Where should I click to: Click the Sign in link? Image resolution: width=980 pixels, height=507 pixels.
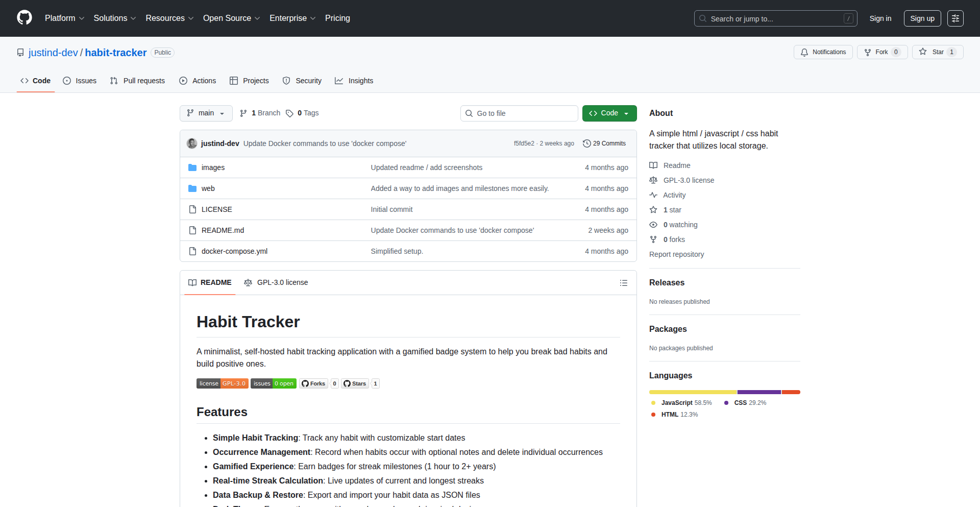point(880,18)
